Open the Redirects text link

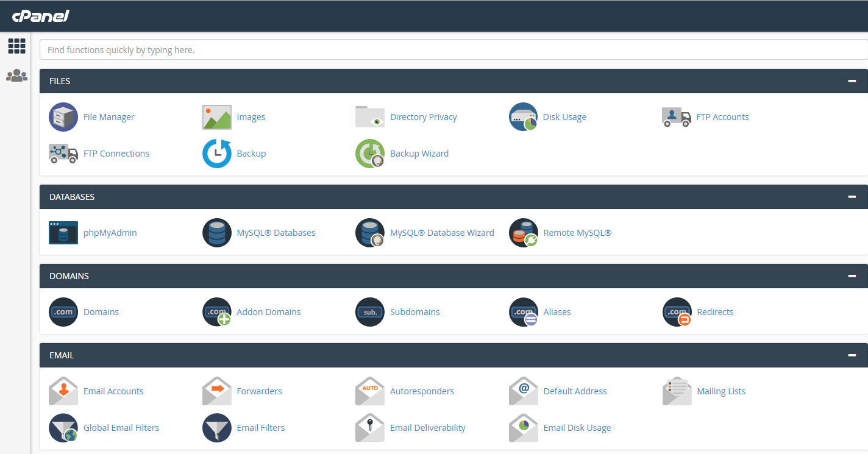716,312
